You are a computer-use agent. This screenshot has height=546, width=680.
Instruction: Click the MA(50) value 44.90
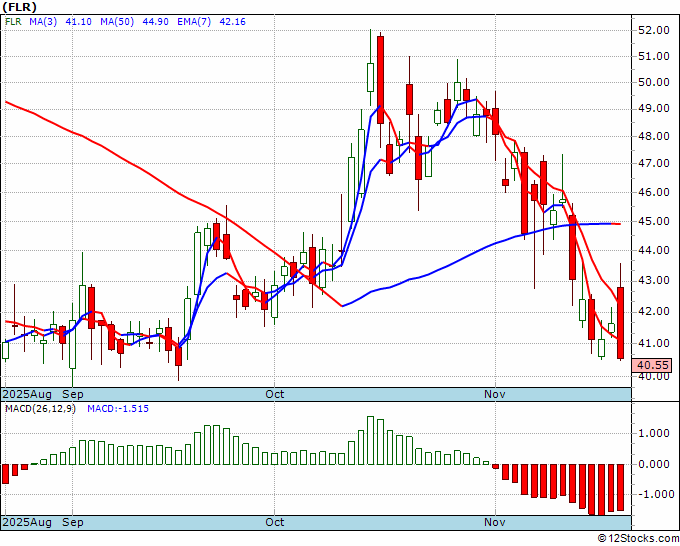[155, 21]
